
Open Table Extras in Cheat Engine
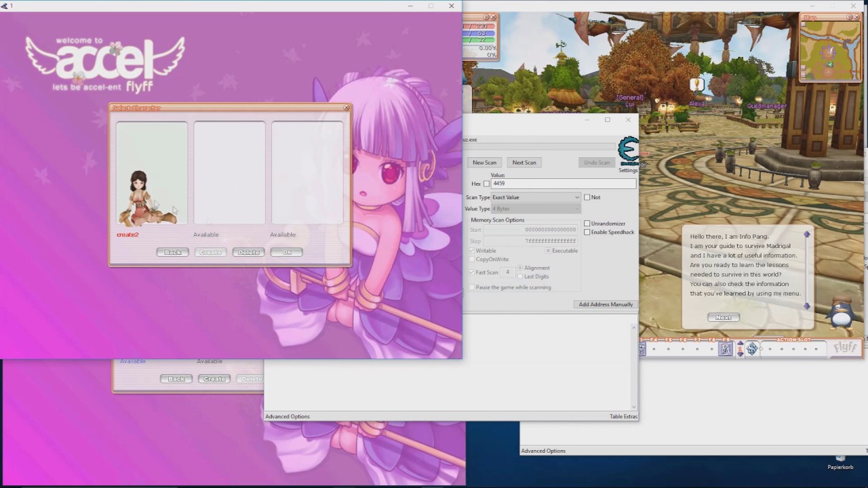pyautogui.click(x=623, y=417)
